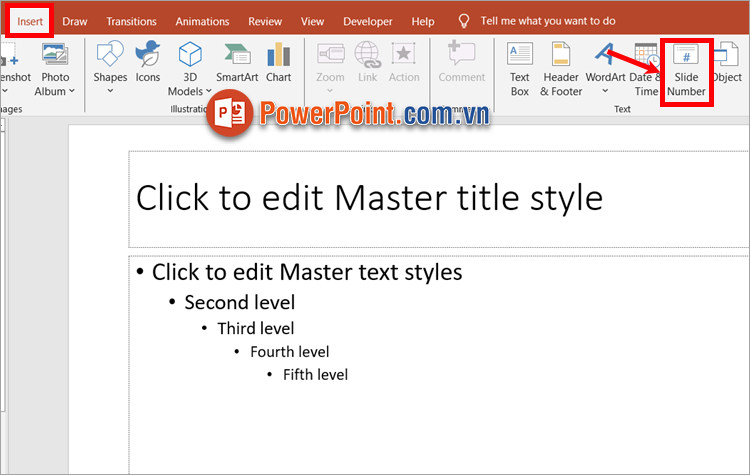750x475 pixels.
Task: Insert 3D Models
Action: pos(189,70)
